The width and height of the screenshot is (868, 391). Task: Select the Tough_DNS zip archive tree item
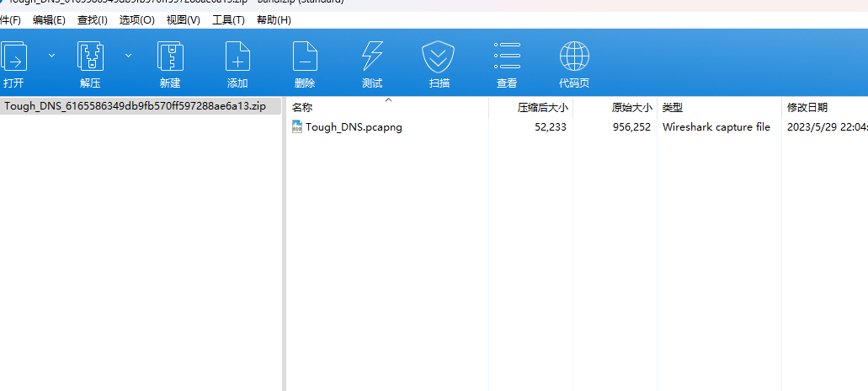135,106
